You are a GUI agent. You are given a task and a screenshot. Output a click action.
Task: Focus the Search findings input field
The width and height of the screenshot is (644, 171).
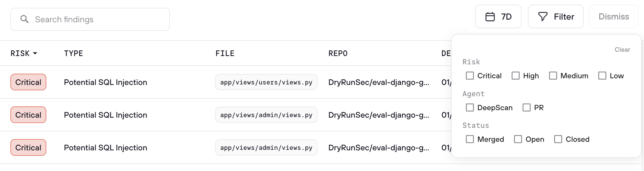(90, 19)
